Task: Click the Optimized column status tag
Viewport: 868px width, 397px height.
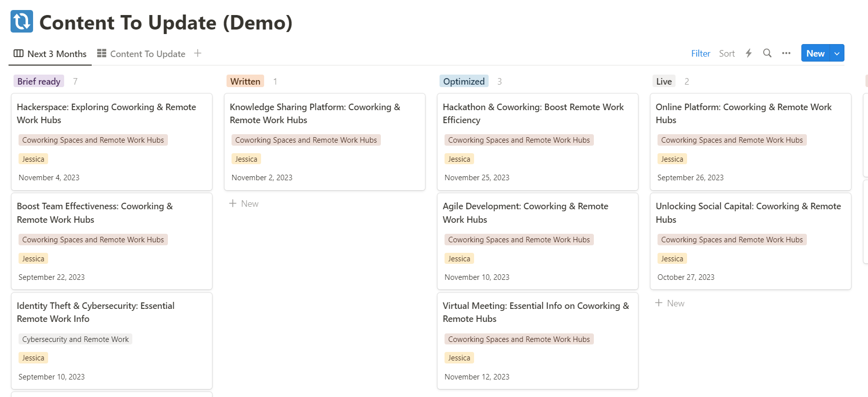Action: tap(464, 81)
